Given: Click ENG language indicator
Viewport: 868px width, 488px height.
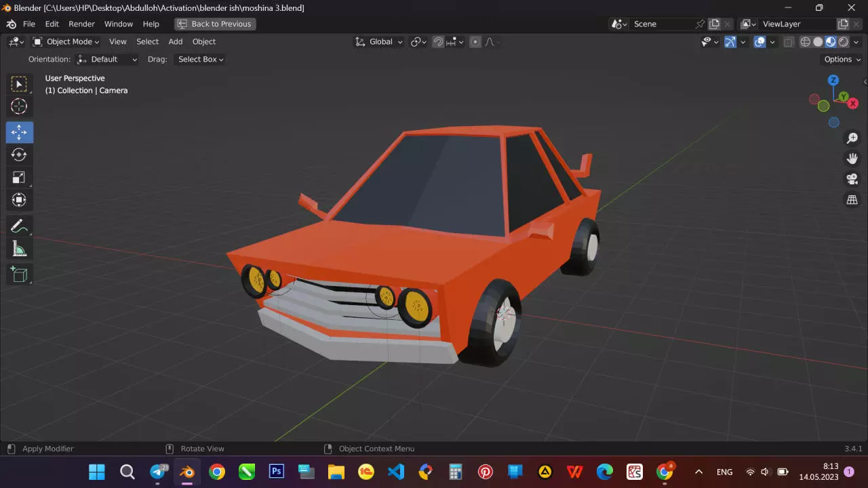Looking at the screenshot, I should [x=724, y=472].
